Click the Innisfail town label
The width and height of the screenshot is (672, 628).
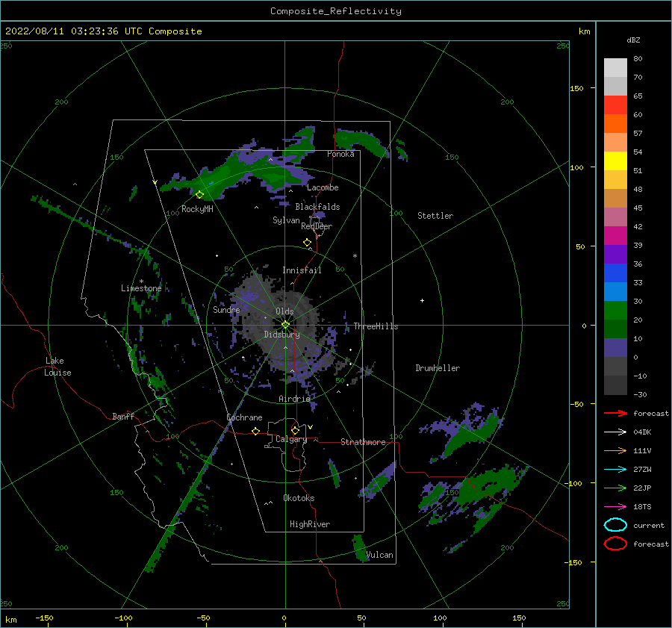[302, 270]
